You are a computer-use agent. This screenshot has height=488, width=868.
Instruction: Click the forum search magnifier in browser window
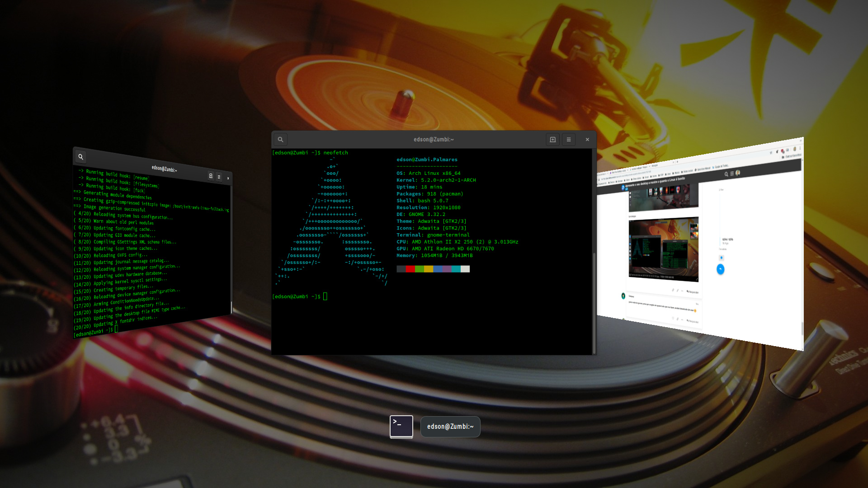coord(726,174)
